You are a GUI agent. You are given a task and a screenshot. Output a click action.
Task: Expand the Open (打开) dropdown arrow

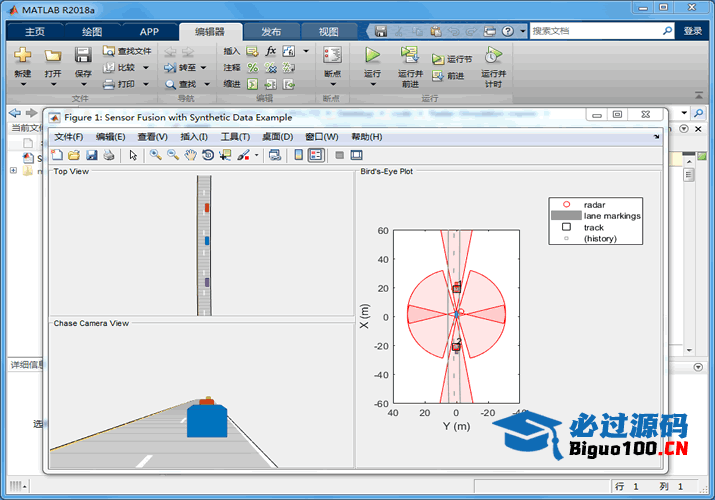[x=53, y=84]
